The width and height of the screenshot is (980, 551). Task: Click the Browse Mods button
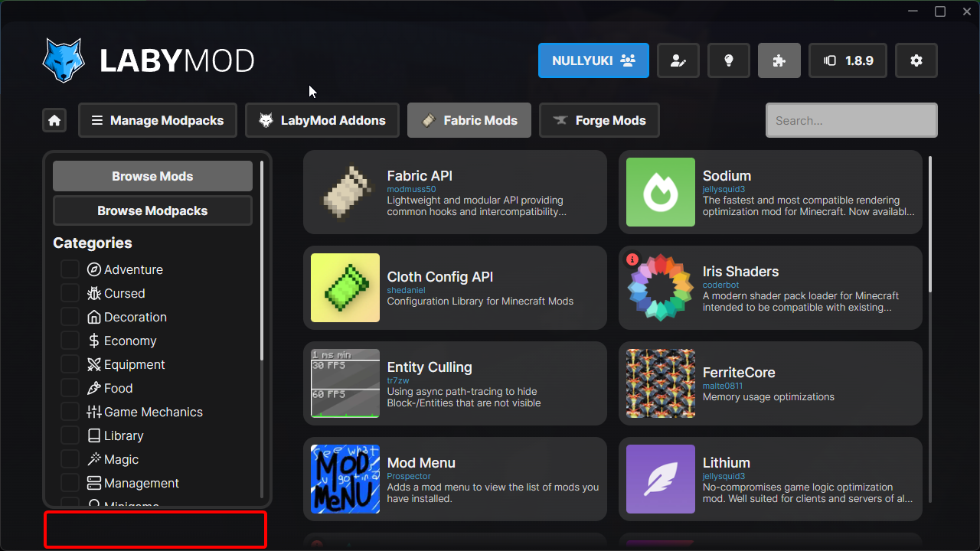(152, 176)
